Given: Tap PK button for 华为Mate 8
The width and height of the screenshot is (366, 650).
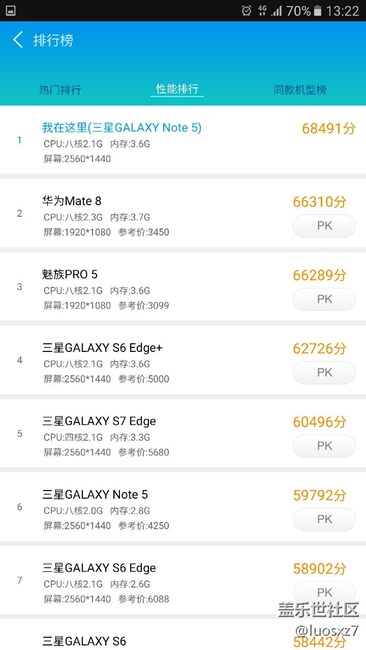Looking at the screenshot, I should click(x=324, y=226).
